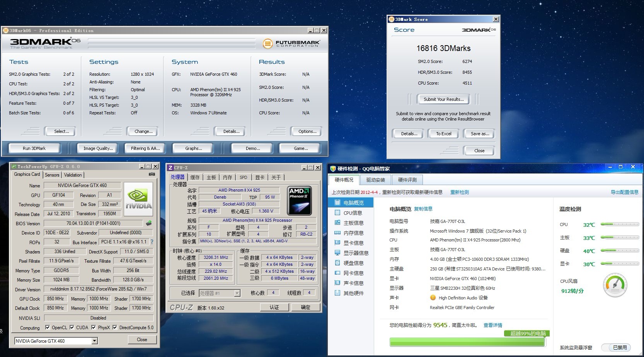Click the BIOS version save icon in GPU-Z
Image resolution: width=644 pixels, height=357 pixels.
149,223
